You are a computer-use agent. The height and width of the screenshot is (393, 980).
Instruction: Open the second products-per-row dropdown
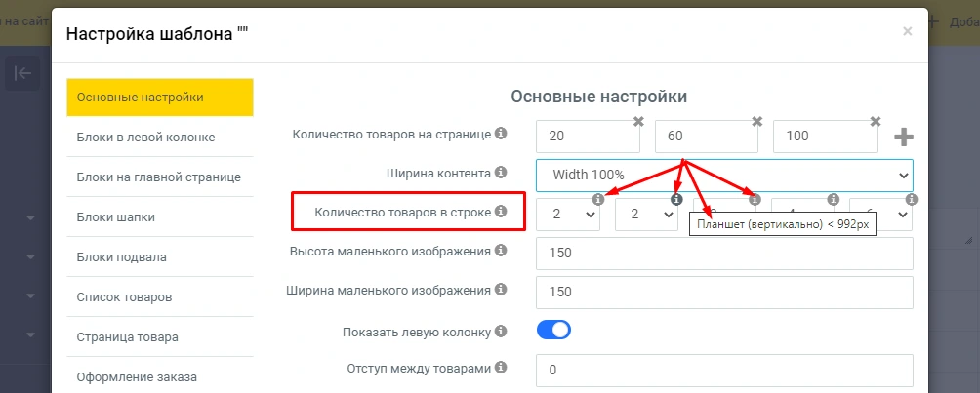click(646, 215)
